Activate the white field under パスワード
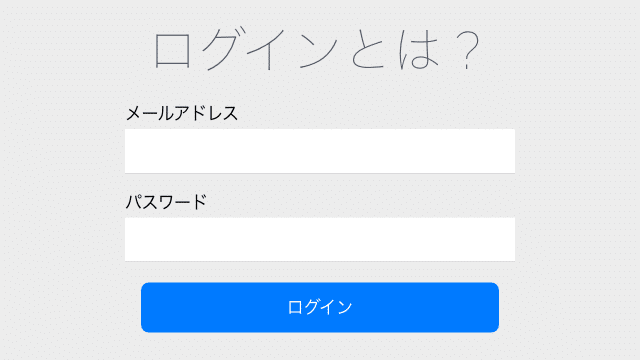 (x=320, y=239)
